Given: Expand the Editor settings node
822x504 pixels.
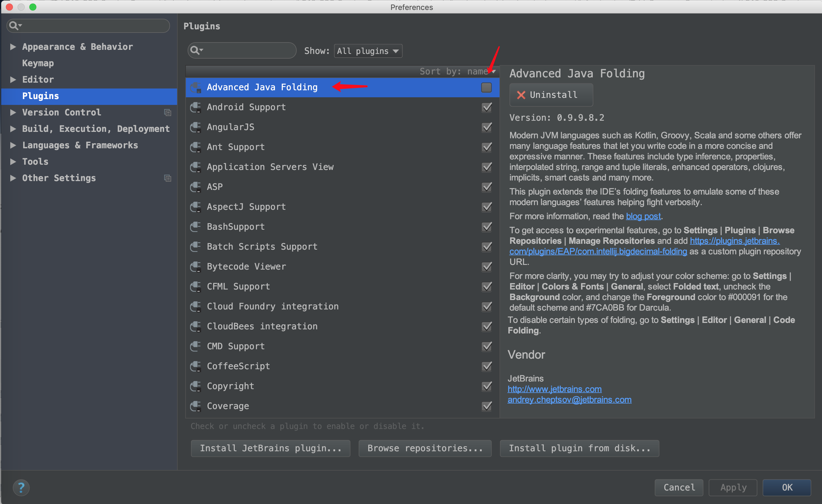Looking at the screenshot, I should point(13,79).
